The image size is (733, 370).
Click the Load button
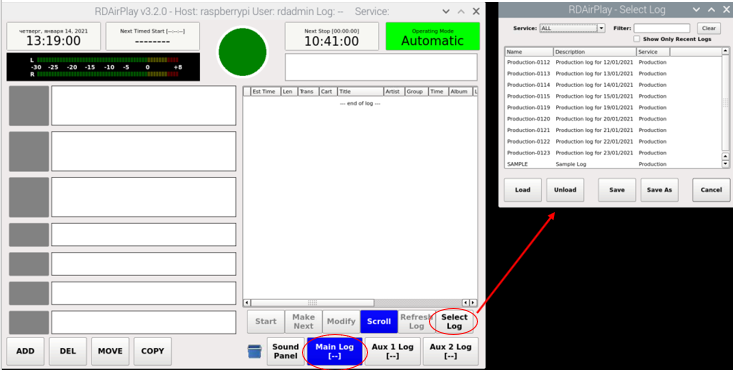(x=523, y=190)
